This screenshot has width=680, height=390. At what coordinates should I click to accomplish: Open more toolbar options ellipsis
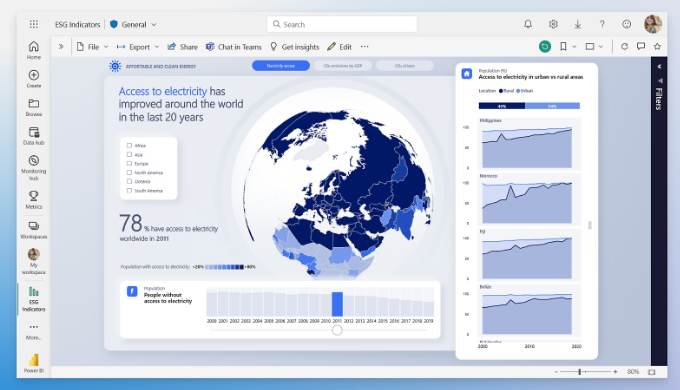[x=364, y=47]
